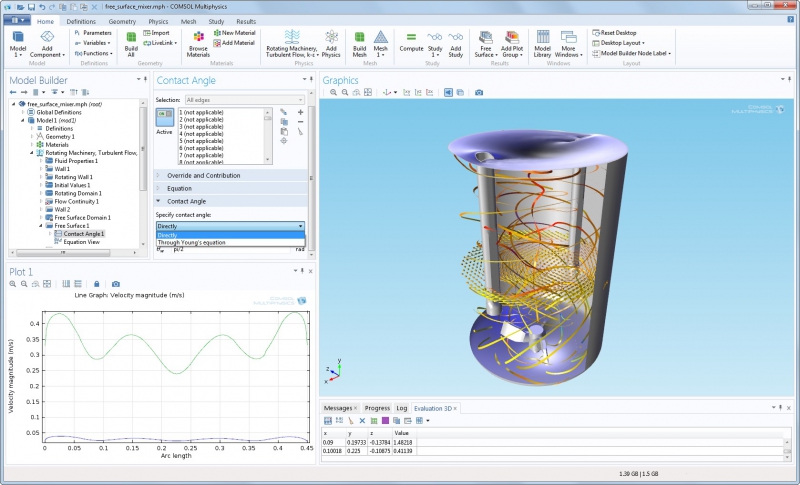
Task: Delete Evaluation 3D table row
Action: point(362,421)
